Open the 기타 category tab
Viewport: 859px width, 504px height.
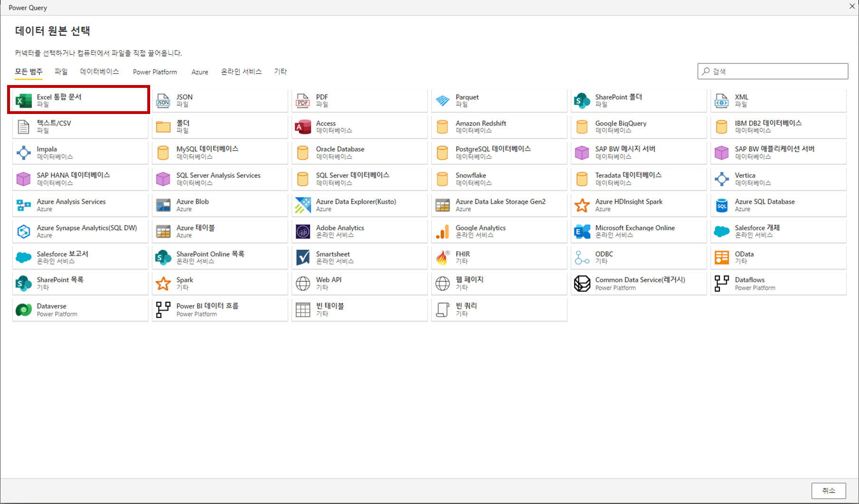(x=280, y=71)
